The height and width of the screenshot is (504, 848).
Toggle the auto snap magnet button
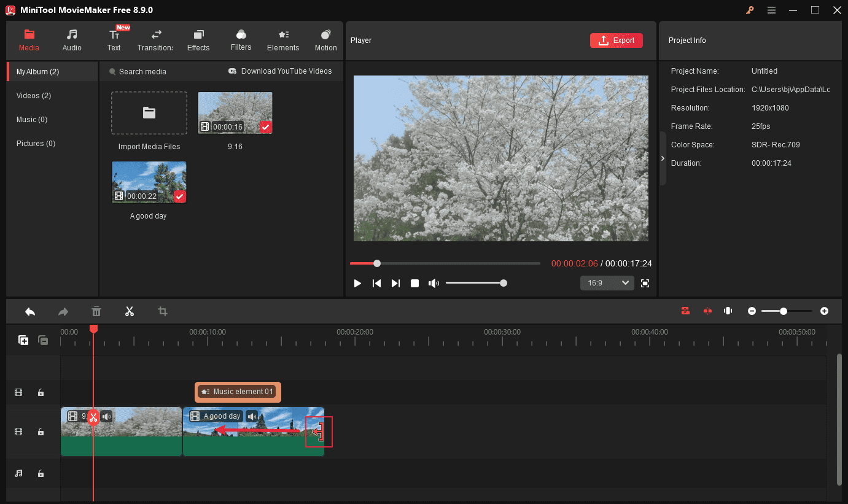click(685, 311)
